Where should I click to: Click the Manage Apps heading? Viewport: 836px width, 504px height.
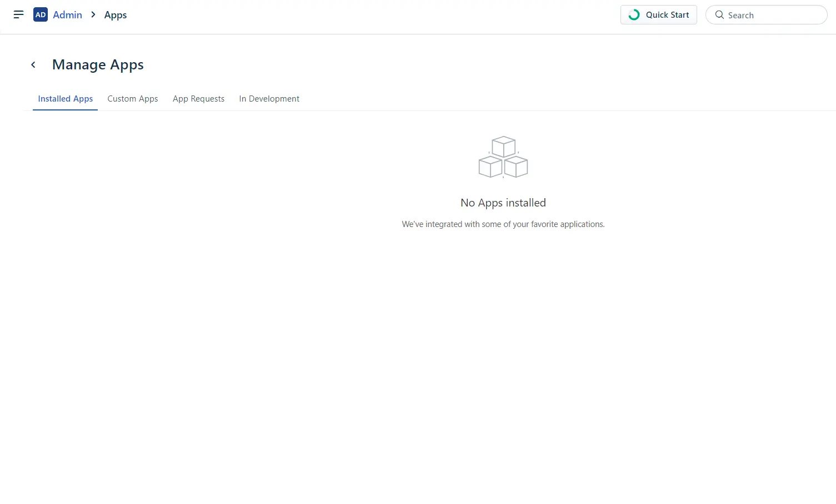[x=98, y=64]
